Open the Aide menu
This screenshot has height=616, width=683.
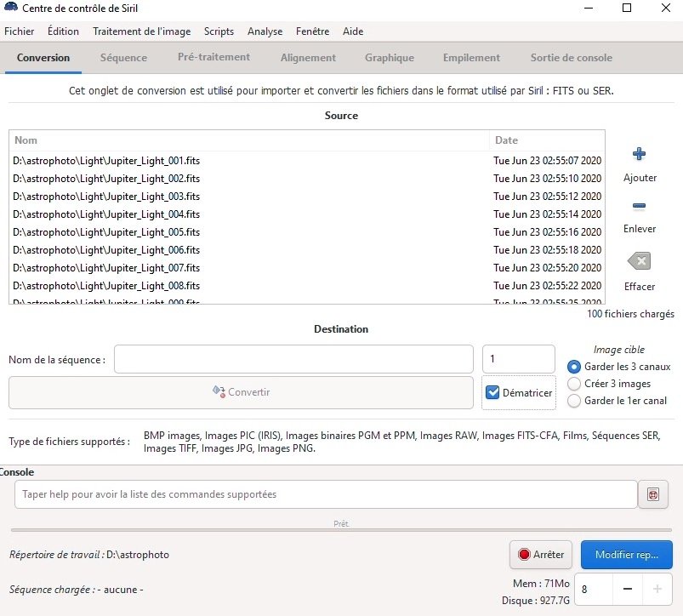(x=353, y=31)
